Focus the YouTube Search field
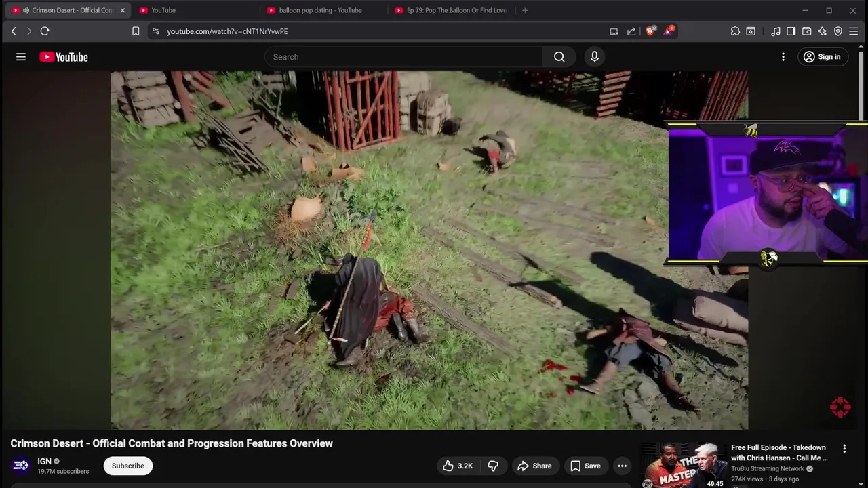The image size is (868, 488). click(x=403, y=57)
